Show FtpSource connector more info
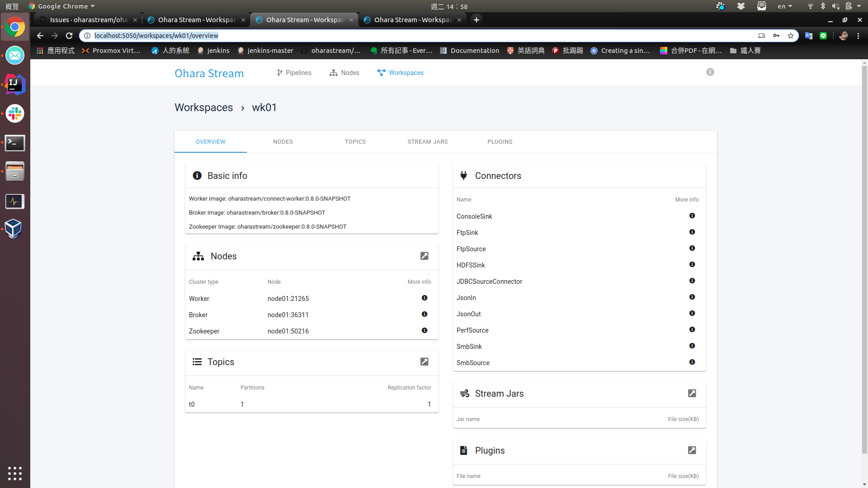 click(692, 249)
